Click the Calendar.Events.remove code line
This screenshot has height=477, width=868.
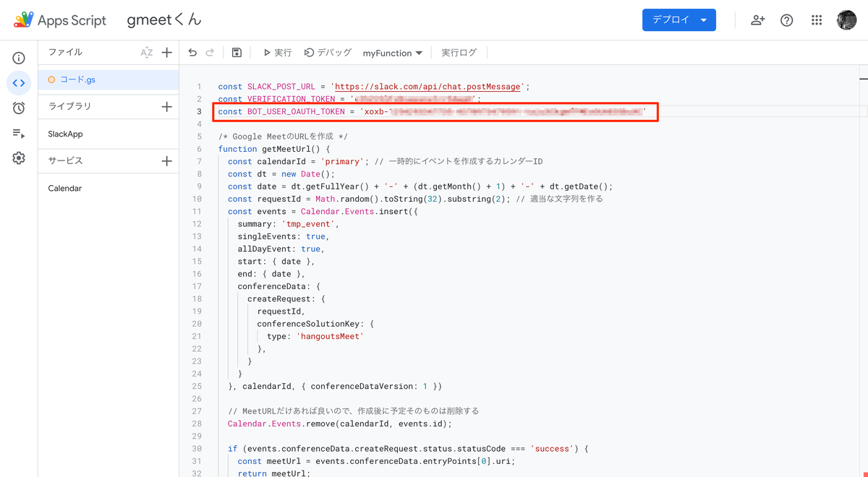tap(339, 424)
